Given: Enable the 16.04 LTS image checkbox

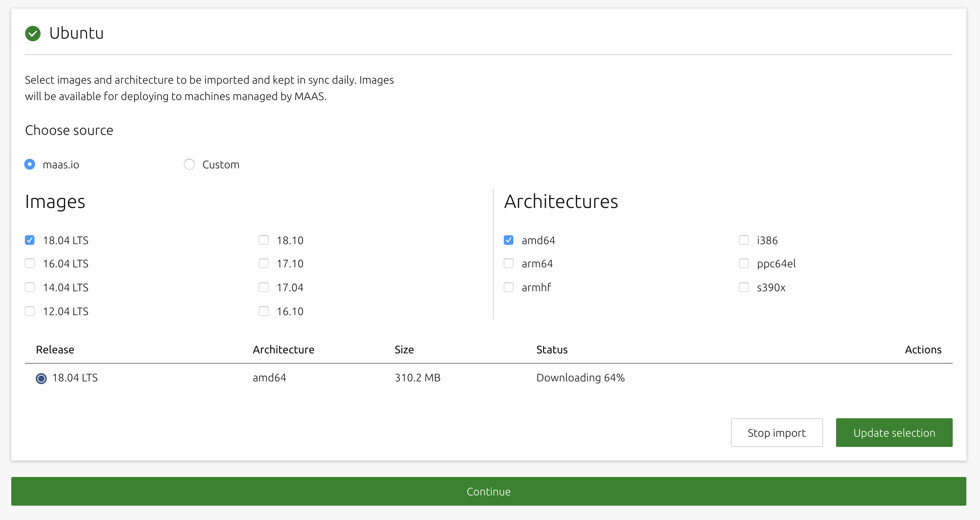Looking at the screenshot, I should click(30, 263).
